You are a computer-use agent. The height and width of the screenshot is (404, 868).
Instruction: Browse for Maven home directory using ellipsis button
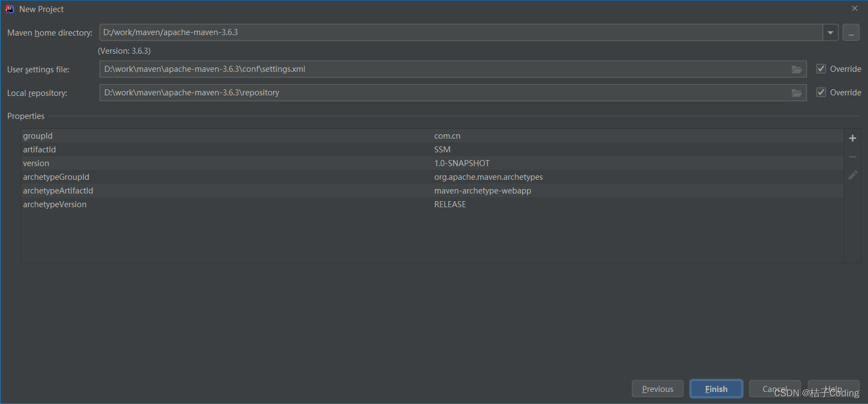[851, 32]
